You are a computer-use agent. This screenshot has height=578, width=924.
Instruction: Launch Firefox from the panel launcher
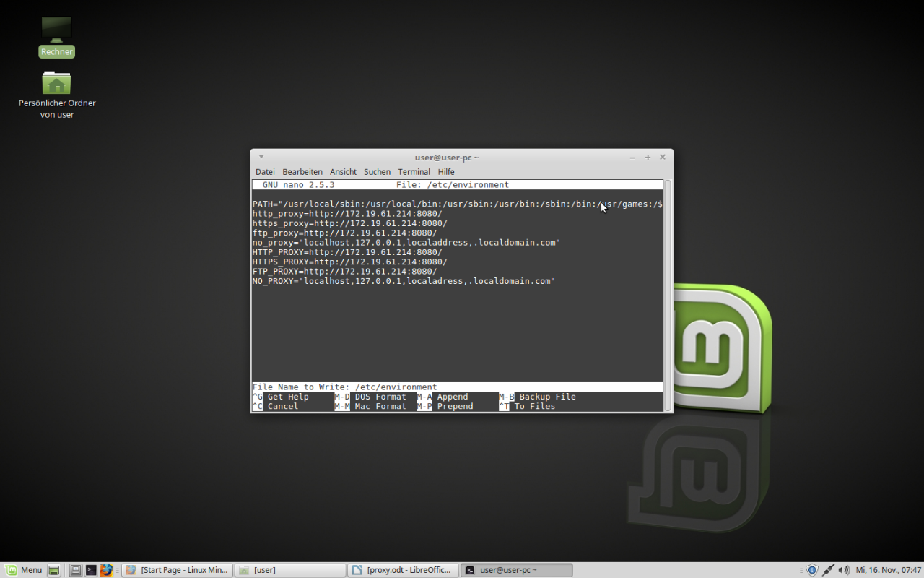(x=106, y=570)
